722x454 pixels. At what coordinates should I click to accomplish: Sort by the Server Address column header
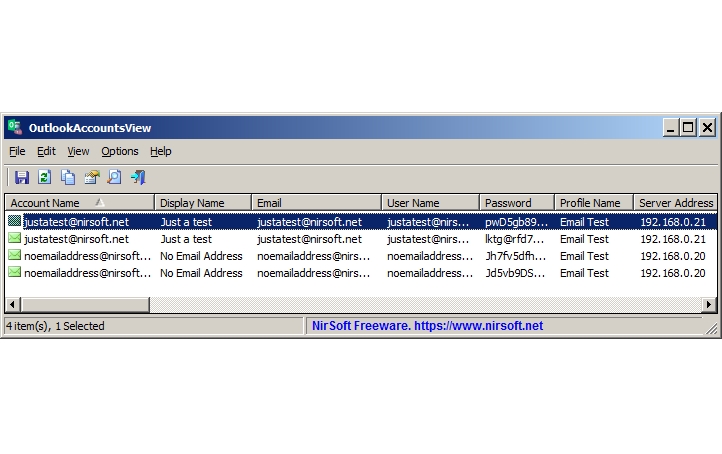point(675,203)
